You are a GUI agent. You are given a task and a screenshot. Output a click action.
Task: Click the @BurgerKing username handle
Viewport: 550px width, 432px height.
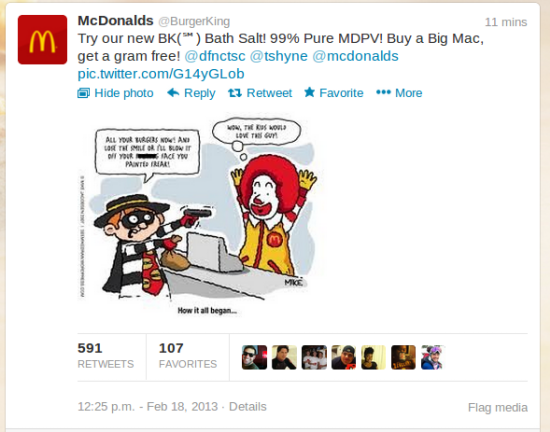pyautogui.click(x=194, y=21)
